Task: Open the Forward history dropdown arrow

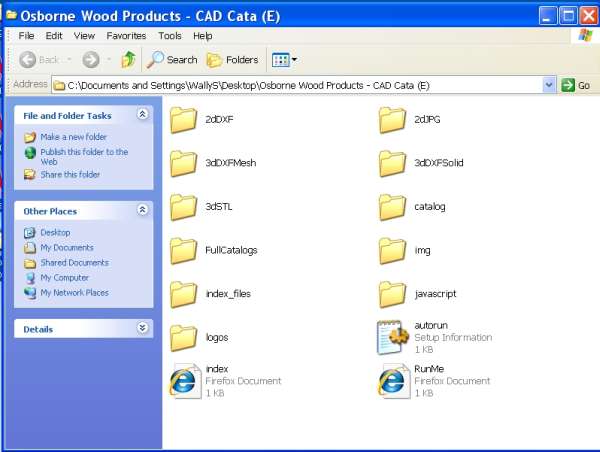Action: click(109, 60)
